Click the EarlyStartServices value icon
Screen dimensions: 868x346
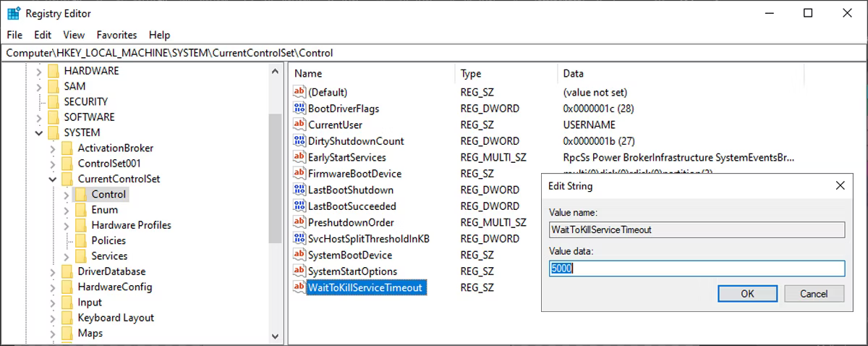[299, 157]
